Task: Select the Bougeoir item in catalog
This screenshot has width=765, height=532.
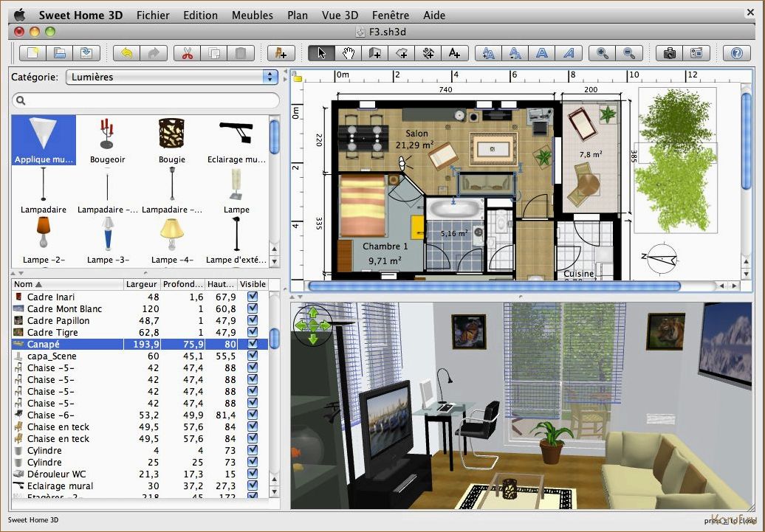Action: pos(108,140)
